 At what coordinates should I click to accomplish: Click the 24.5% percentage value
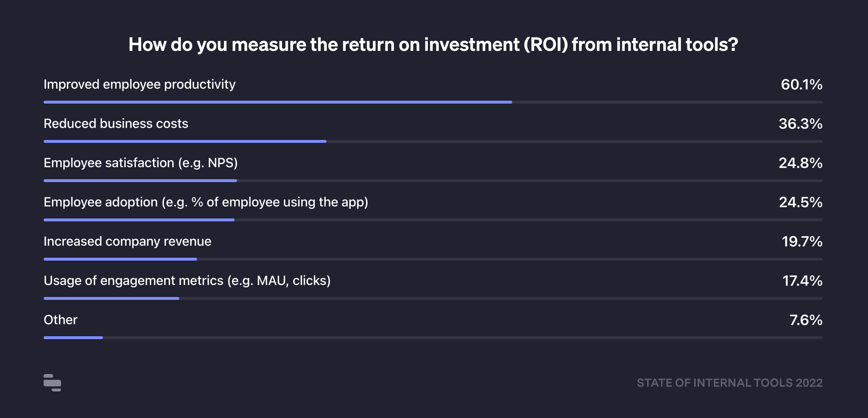(x=800, y=202)
